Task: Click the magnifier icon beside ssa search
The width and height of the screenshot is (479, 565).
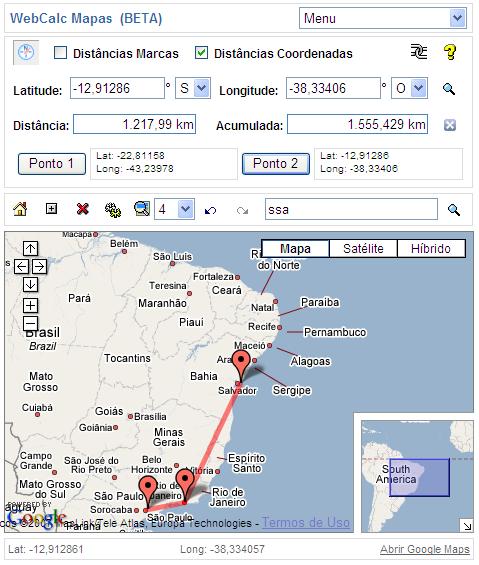Action: point(453,210)
